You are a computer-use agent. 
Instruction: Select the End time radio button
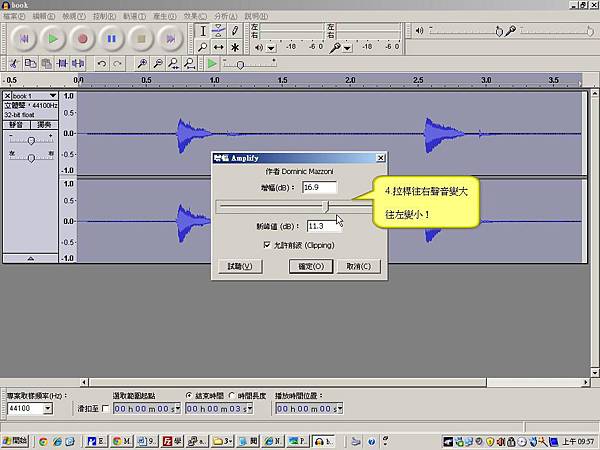click(x=189, y=396)
